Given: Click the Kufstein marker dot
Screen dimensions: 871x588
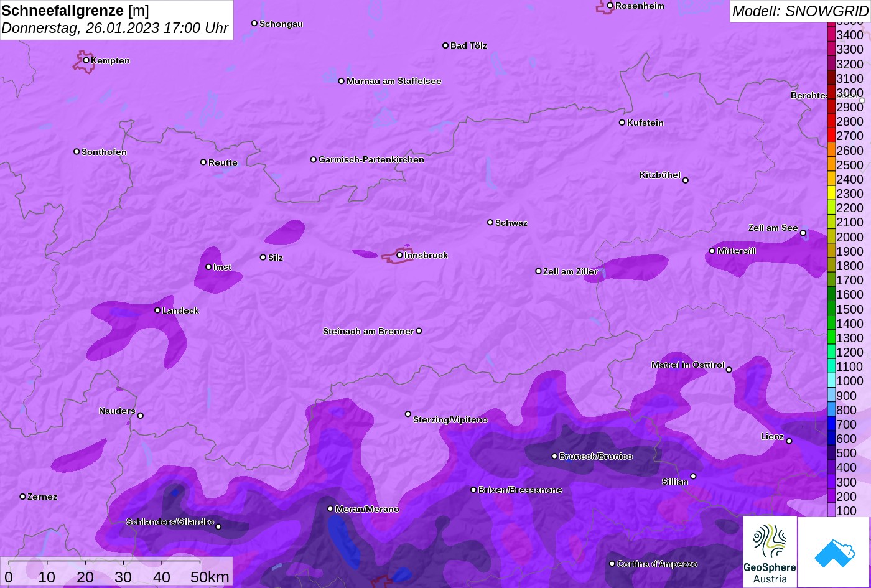Looking at the screenshot, I should 622,123.
